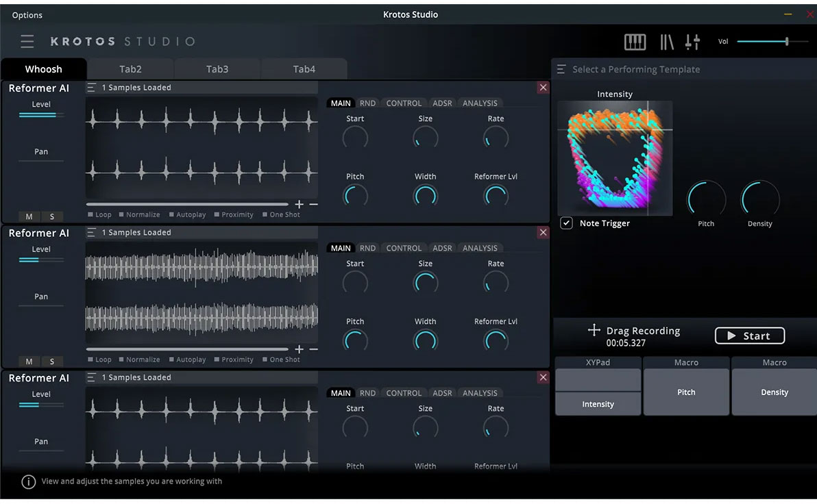Open the sample library icon

click(x=666, y=42)
